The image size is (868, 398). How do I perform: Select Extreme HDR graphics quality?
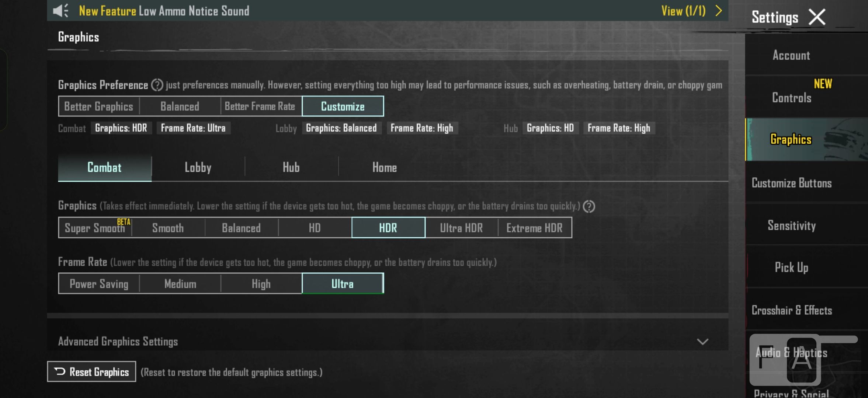pyautogui.click(x=534, y=228)
